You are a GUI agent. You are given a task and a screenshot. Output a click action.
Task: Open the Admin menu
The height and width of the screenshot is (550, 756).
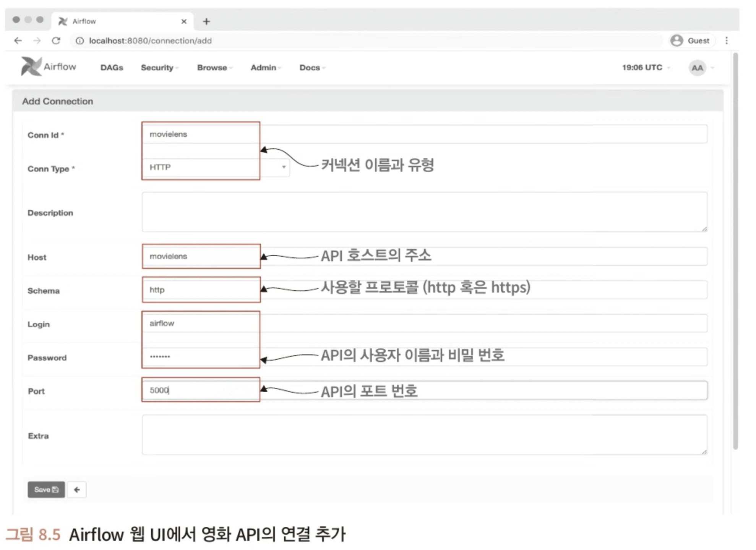pyautogui.click(x=265, y=68)
